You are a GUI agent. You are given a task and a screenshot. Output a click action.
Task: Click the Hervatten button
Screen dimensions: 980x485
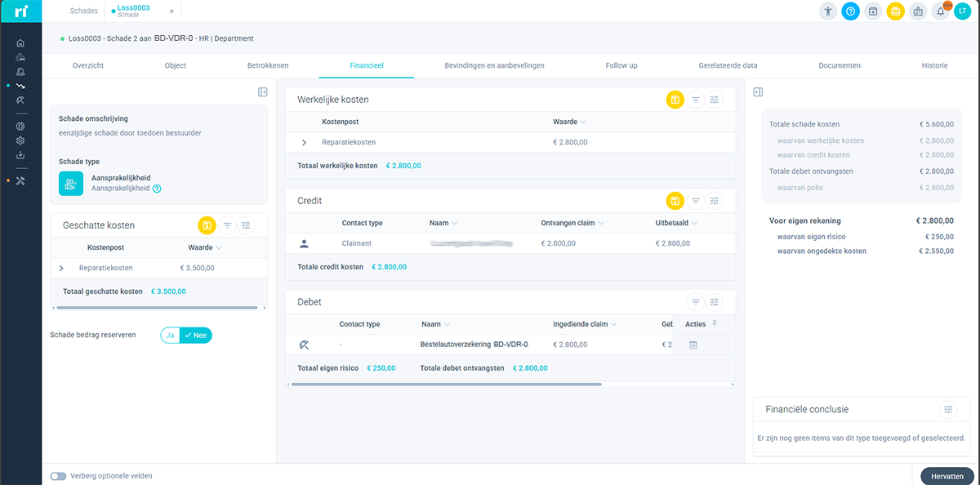947,476
